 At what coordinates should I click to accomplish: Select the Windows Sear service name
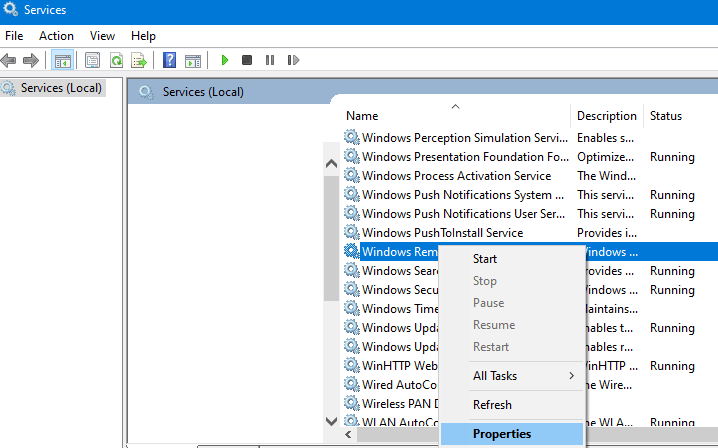(400, 271)
